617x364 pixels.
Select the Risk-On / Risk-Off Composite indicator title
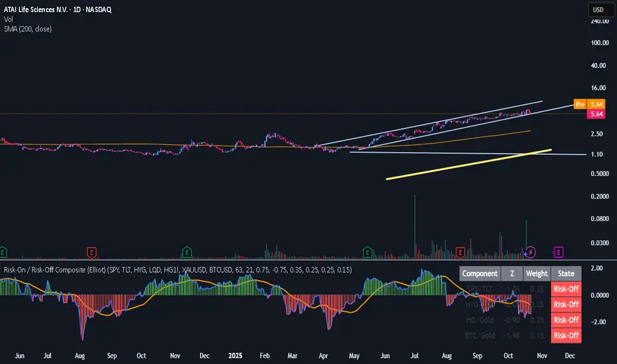pos(177,270)
